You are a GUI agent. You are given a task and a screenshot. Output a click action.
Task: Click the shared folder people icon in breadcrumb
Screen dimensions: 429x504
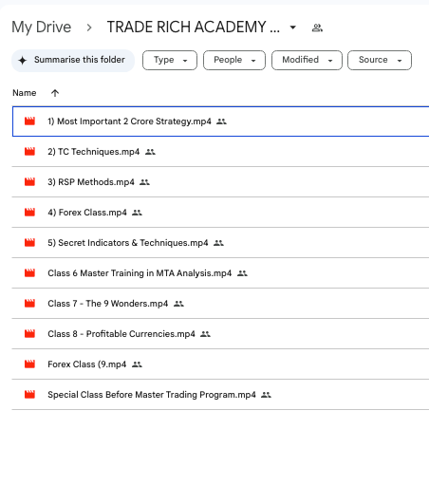pyautogui.click(x=317, y=28)
